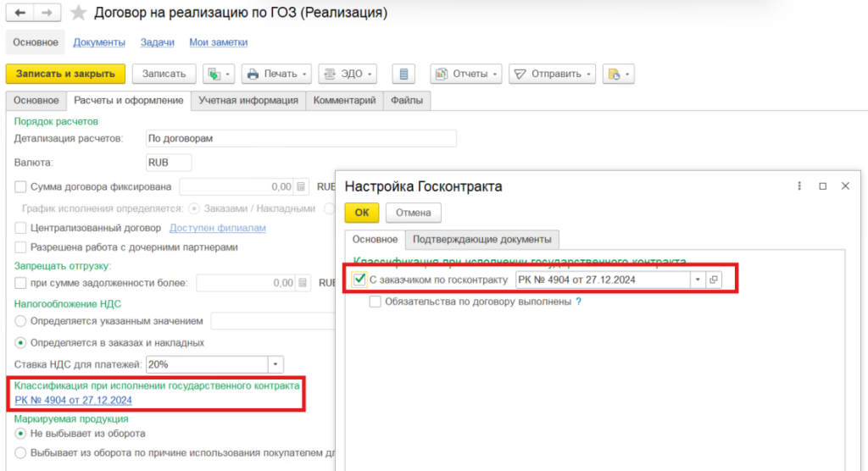Viewport: 868px width, 471px height.
Task: Switch to the Комментарий tab
Action: click(344, 100)
